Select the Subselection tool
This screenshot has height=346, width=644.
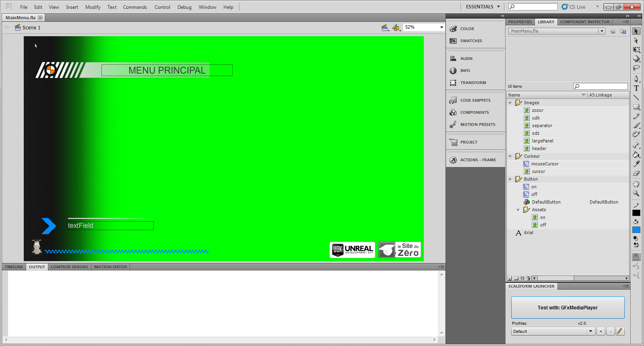pos(636,41)
